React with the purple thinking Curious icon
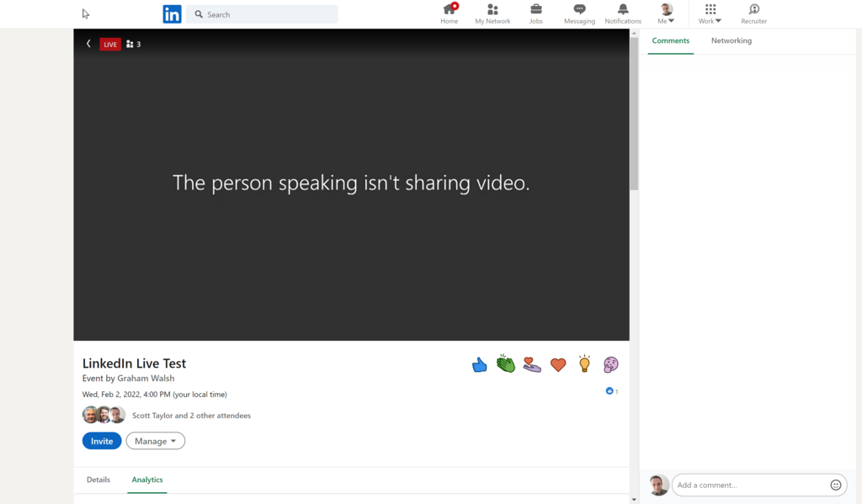862x504 pixels. 611,364
